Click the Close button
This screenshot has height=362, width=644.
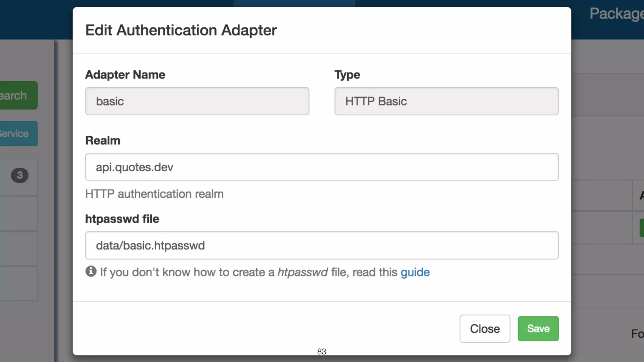click(485, 329)
